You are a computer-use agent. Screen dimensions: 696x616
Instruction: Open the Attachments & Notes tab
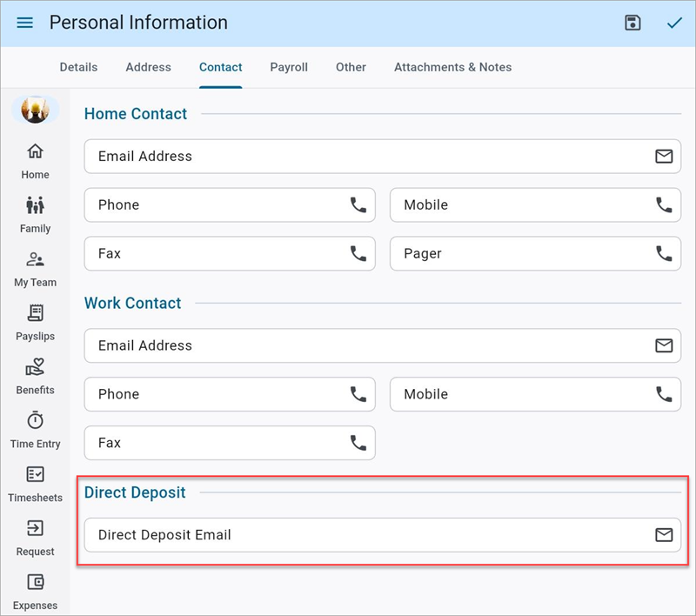[x=452, y=67]
